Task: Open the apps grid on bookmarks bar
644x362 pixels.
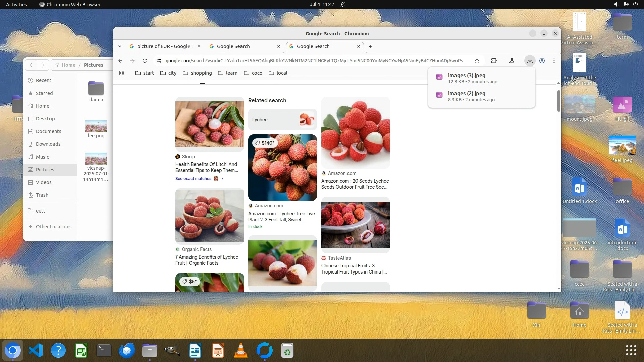Action: 122,73
